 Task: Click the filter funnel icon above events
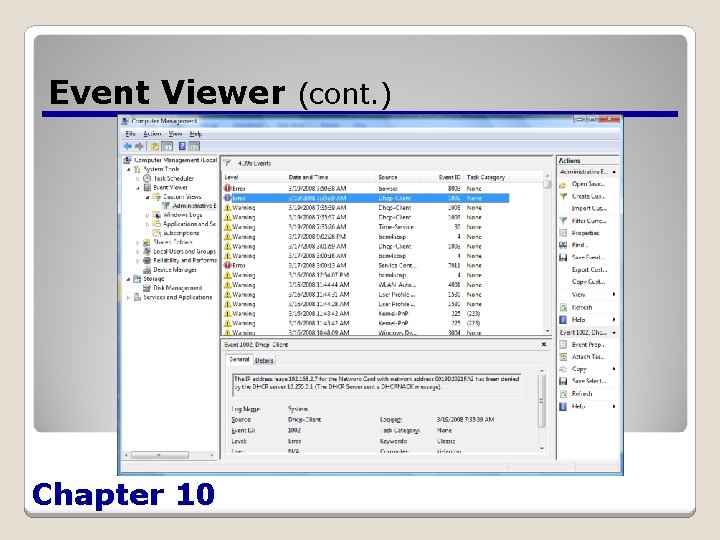tap(227, 163)
